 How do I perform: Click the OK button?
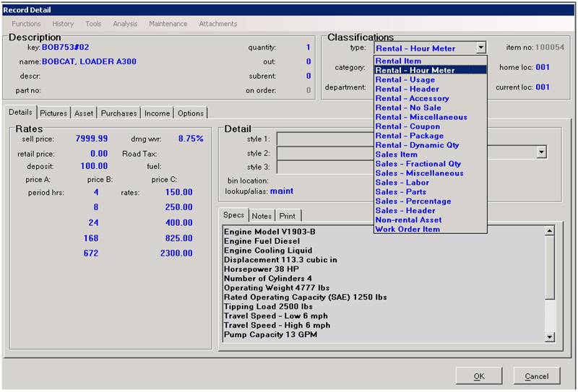(x=479, y=376)
